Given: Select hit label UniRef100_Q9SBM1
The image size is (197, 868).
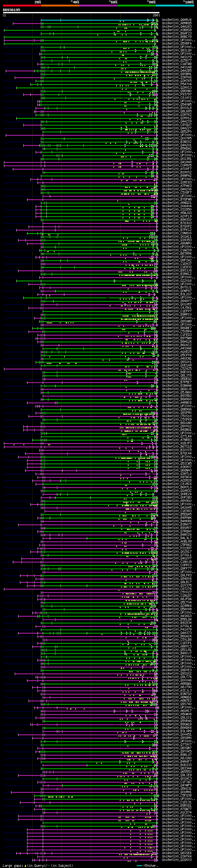Looking at the screenshot, I should 176,74.
